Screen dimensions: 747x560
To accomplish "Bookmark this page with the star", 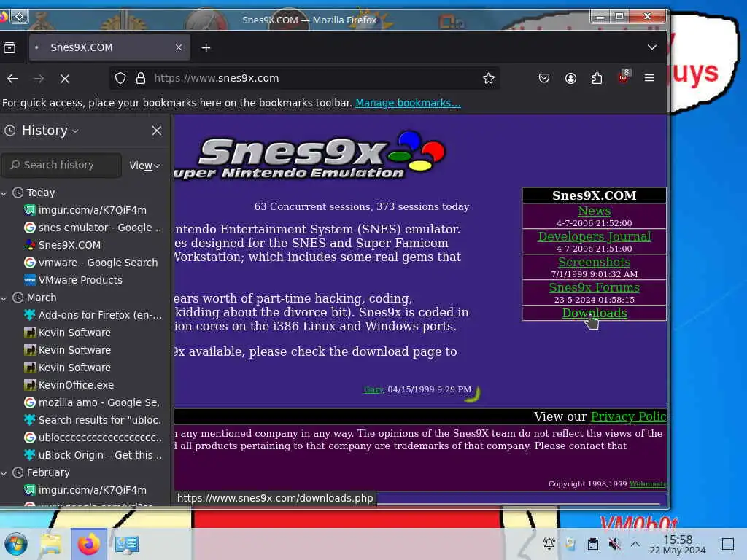I will click(488, 78).
